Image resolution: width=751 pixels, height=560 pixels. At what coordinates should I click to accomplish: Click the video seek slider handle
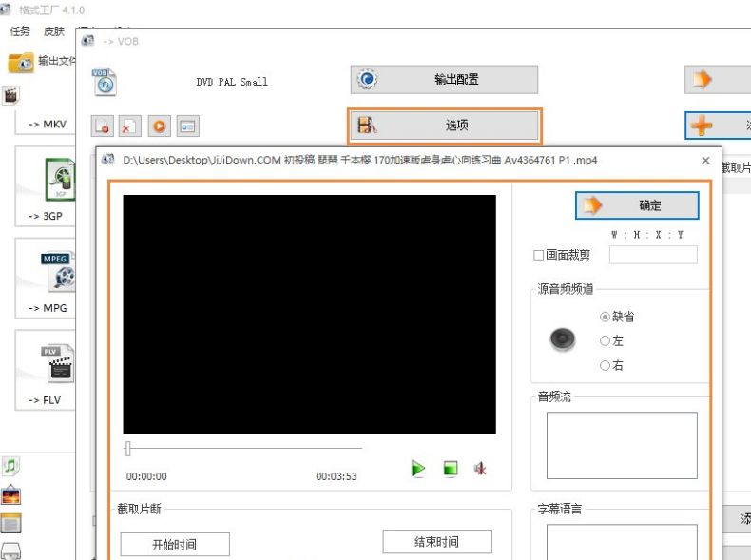128,448
